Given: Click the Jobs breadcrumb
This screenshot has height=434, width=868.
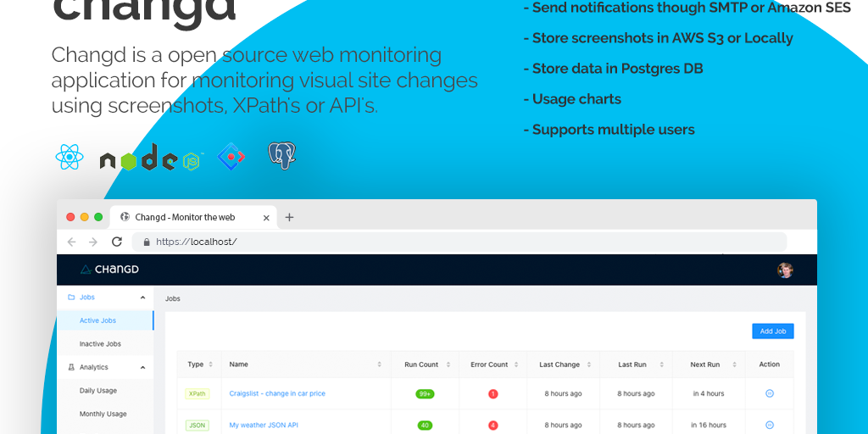Looking at the screenshot, I should pyautogui.click(x=173, y=298).
